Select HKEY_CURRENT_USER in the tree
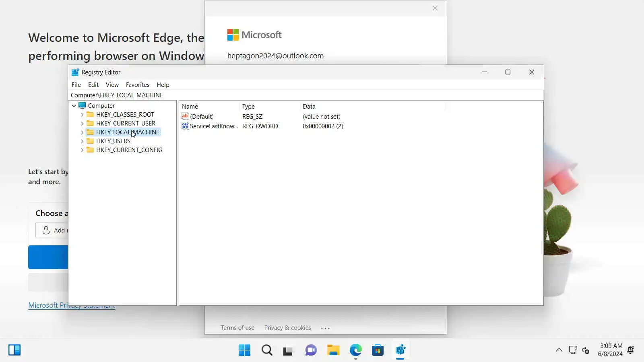 (126, 123)
